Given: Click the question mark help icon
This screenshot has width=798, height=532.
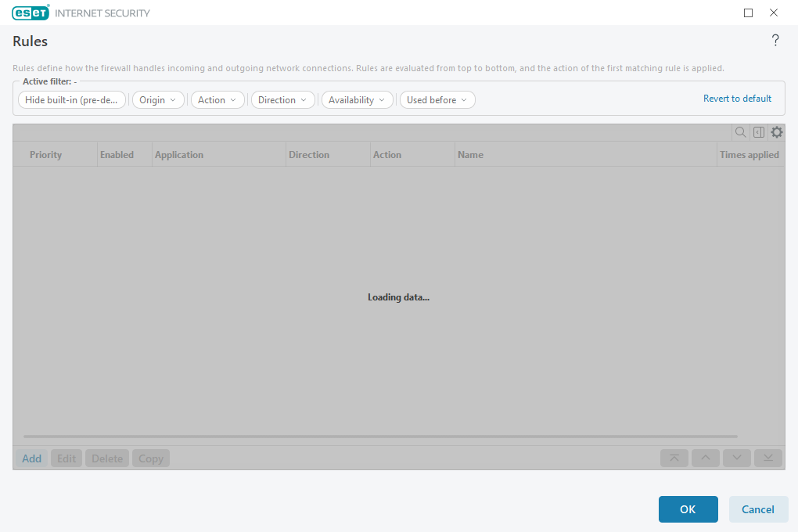Looking at the screenshot, I should coord(775,40).
